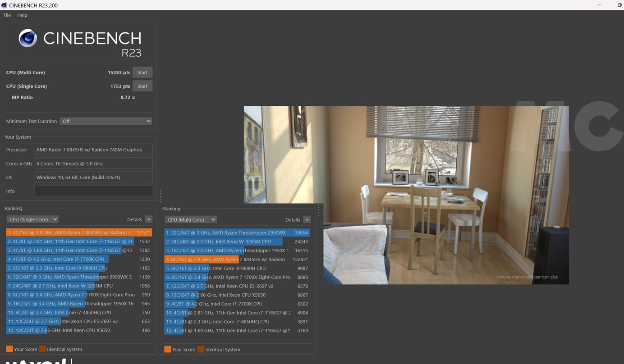Expand Details arrow in left ranking panel
This screenshot has height=364, width=624.
coord(148,219)
